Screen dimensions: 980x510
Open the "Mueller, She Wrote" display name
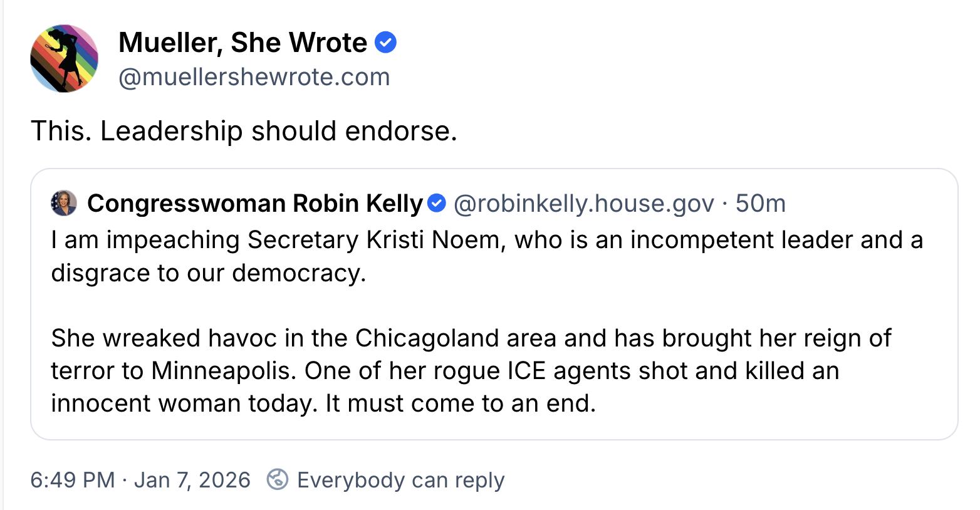242,43
